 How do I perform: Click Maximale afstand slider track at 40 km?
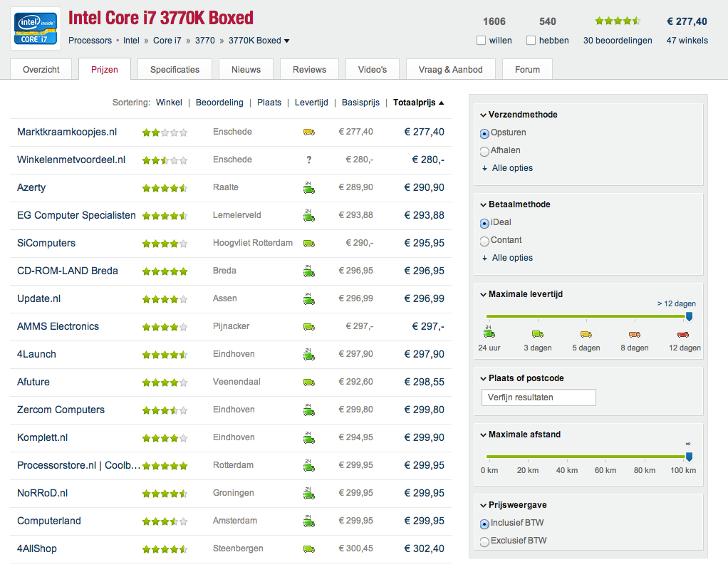pos(567,457)
